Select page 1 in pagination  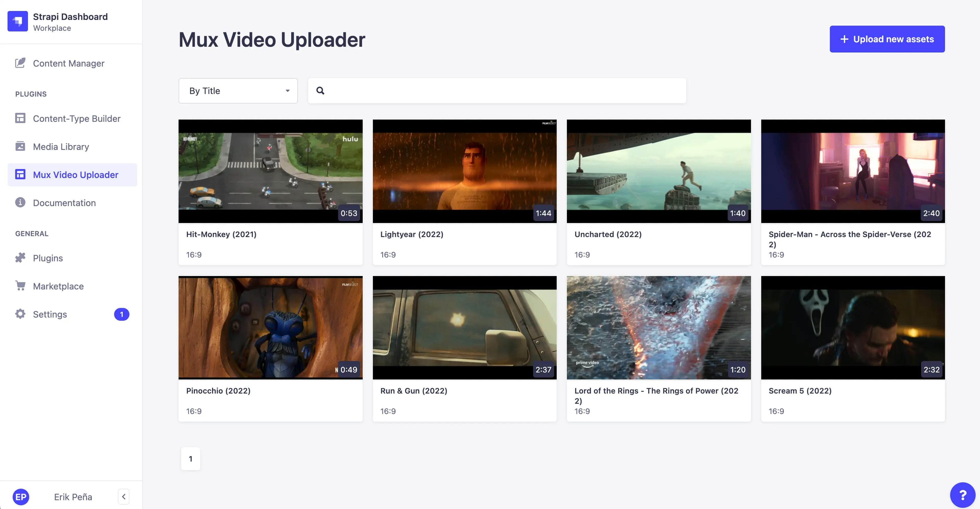tap(190, 458)
